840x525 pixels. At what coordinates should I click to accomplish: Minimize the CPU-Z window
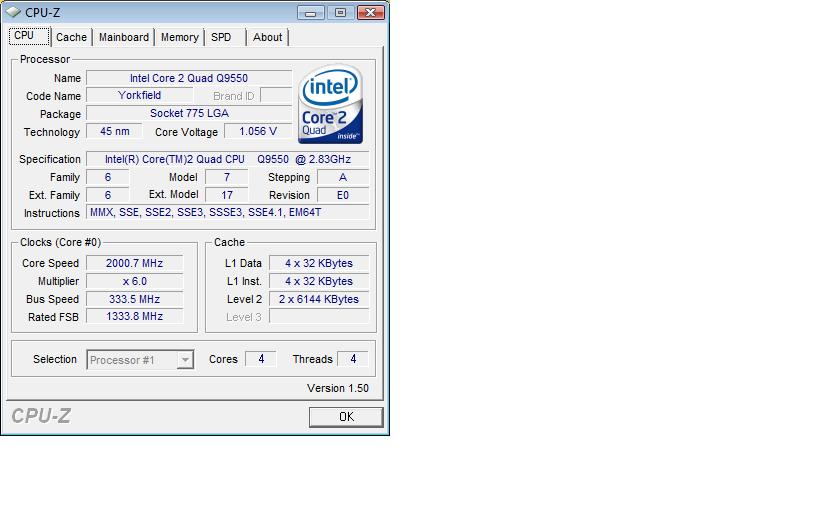312,13
